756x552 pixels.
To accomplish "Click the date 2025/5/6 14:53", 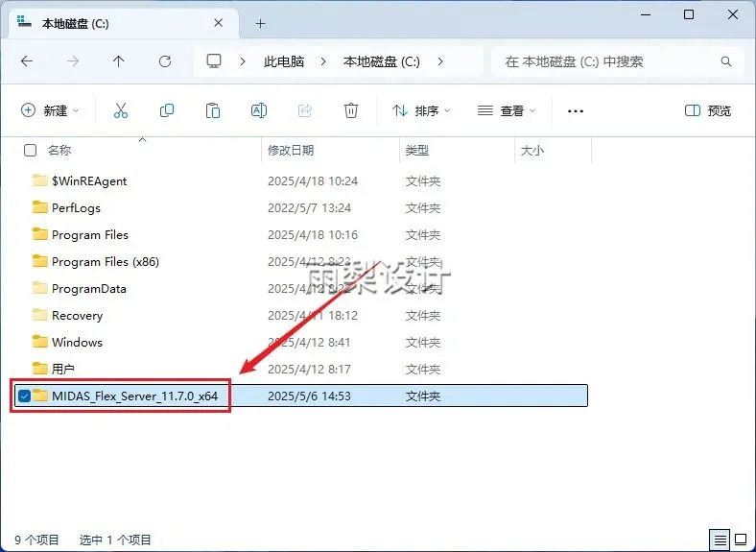I will (309, 396).
